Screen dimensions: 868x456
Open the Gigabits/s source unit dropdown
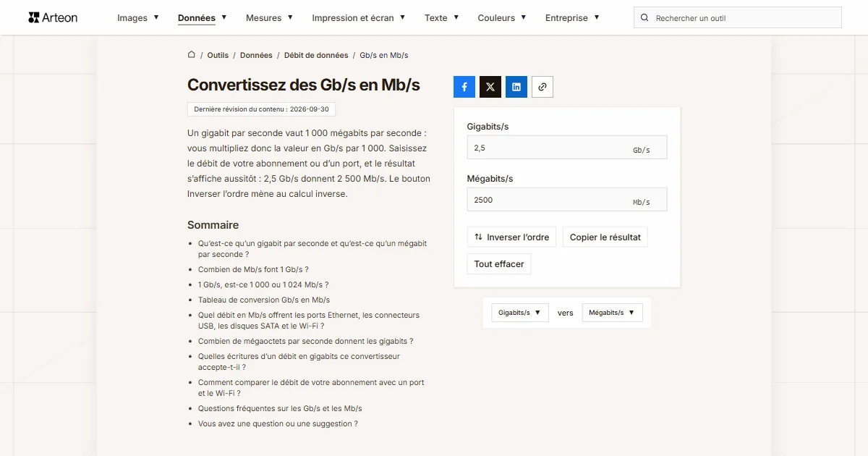[x=520, y=313]
